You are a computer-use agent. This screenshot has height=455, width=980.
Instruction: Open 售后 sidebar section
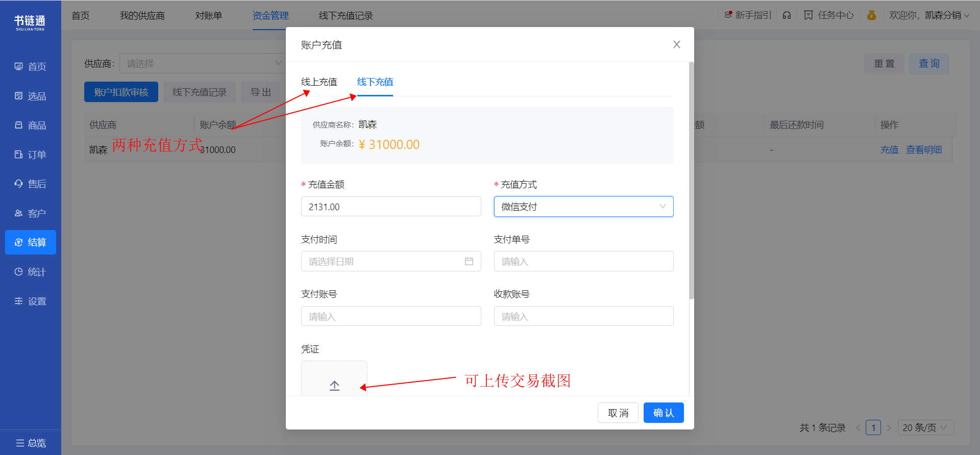click(31, 184)
